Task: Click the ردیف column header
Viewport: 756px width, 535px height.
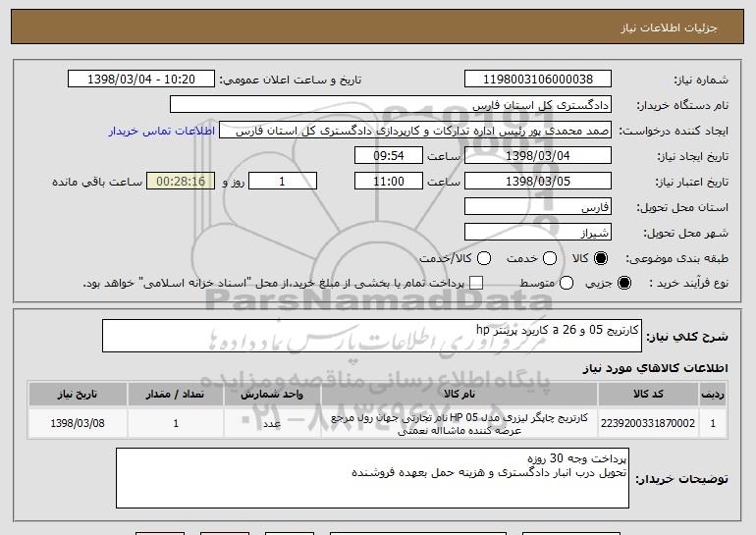Action: tap(713, 395)
